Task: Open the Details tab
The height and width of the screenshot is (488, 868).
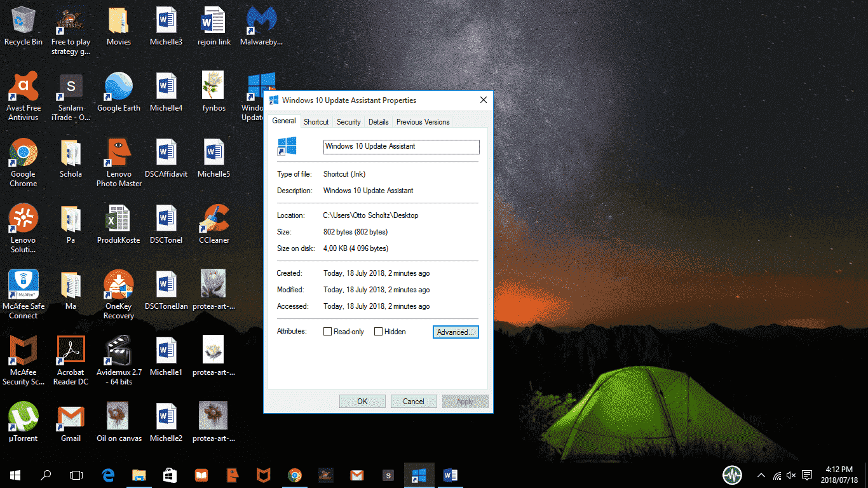Action: click(379, 122)
